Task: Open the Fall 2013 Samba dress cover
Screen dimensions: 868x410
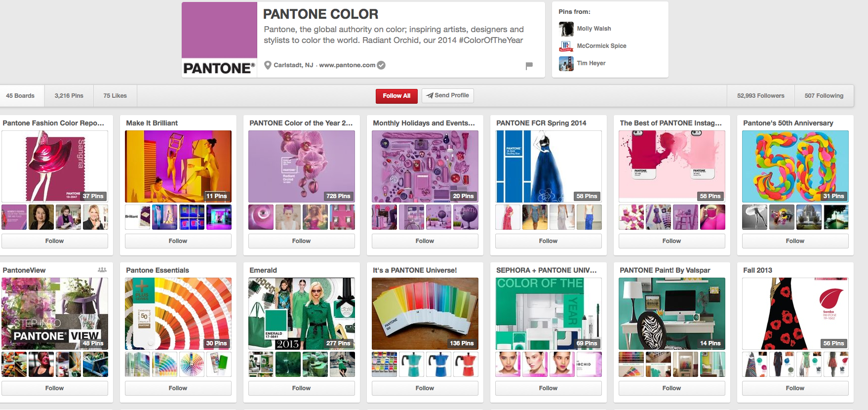Action: point(795,314)
